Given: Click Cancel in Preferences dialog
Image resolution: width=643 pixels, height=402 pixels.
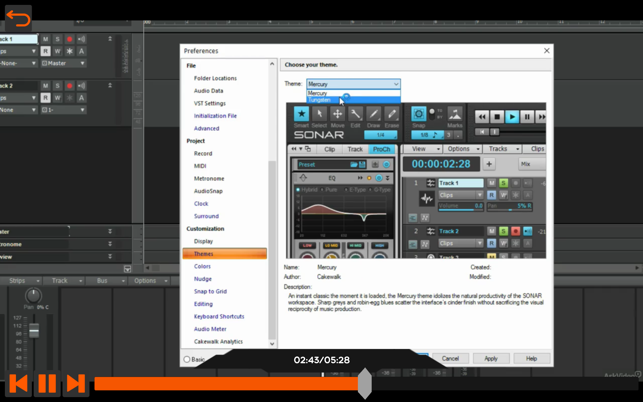Looking at the screenshot, I should pos(450,359).
